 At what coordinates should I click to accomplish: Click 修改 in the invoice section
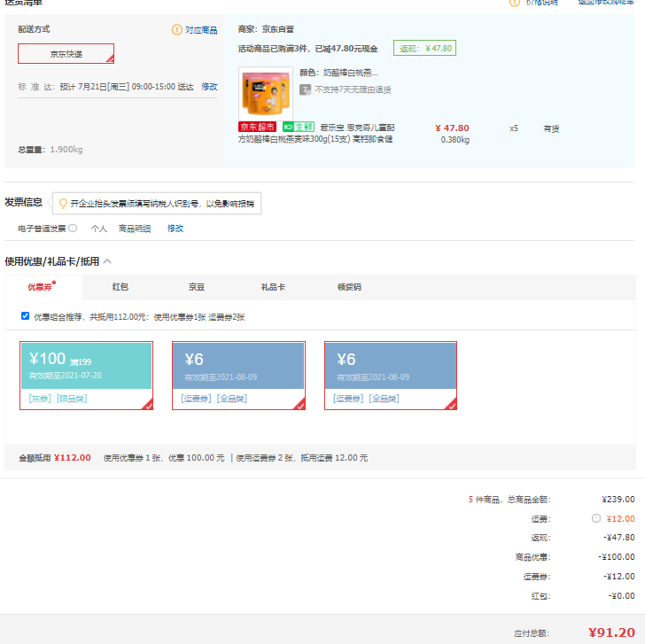click(175, 229)
